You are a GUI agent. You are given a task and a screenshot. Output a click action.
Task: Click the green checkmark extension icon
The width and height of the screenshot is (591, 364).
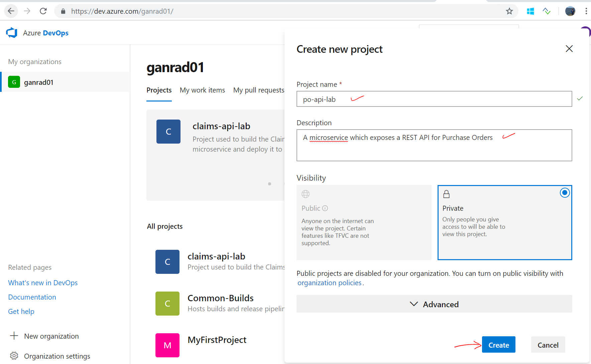click(x=547, y=11)
